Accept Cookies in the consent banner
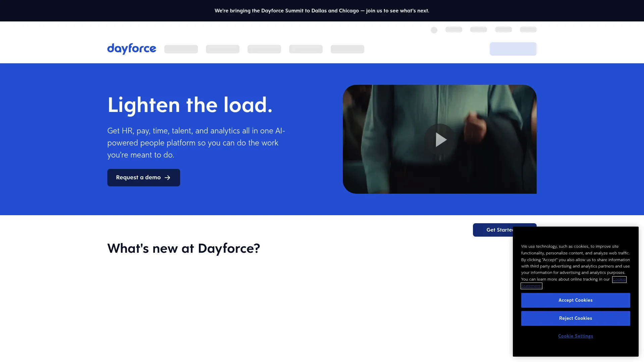 click(576, 300)
